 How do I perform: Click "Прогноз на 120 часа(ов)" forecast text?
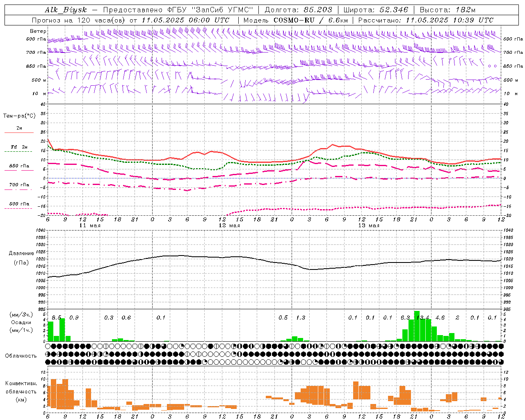click(79, 20)
